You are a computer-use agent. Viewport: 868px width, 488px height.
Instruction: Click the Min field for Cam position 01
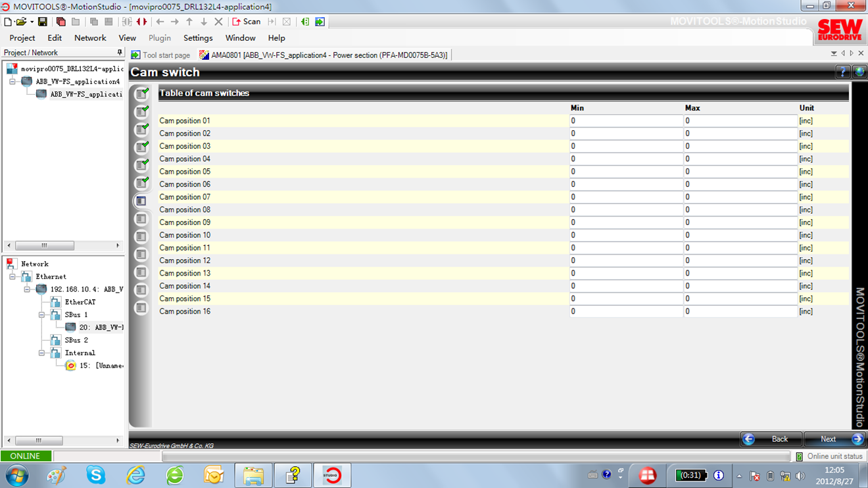[625, 121]
